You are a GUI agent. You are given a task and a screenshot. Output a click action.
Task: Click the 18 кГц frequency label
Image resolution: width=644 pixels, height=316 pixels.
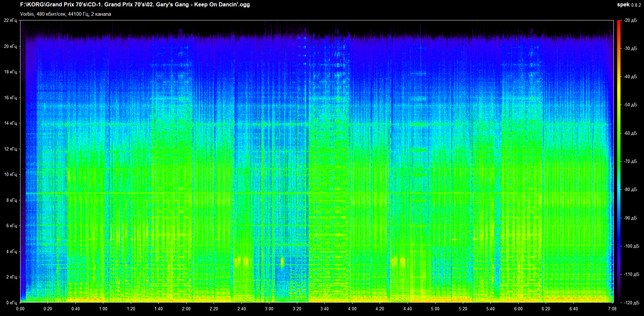(x=10, y=72)
